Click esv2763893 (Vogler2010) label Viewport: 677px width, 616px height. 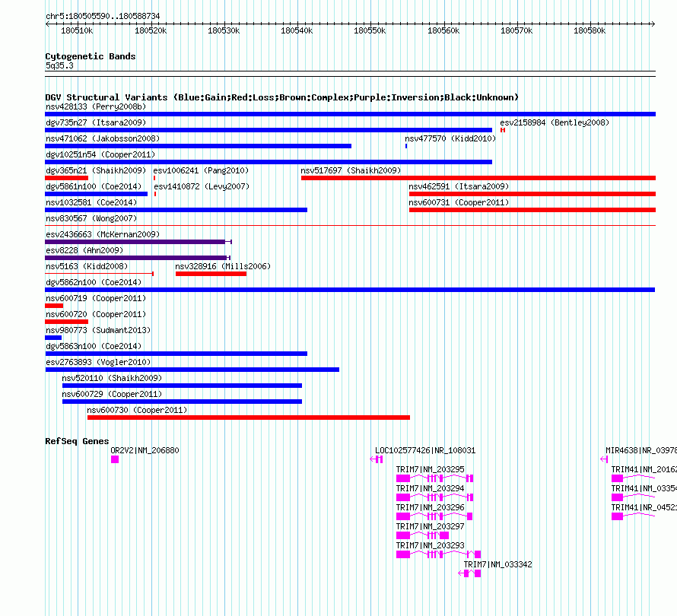[98, 362]
